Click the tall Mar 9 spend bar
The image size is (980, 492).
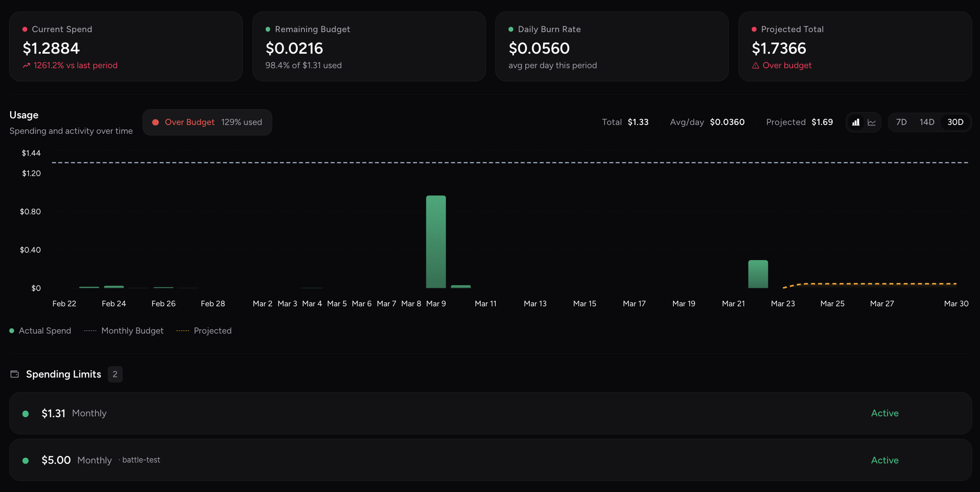tap(436, 242)
